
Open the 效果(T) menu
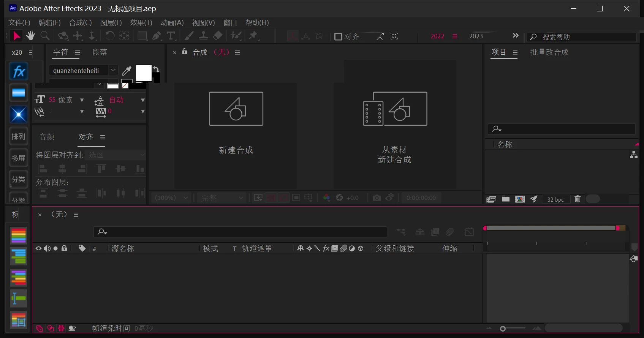(x=141, y=23)
